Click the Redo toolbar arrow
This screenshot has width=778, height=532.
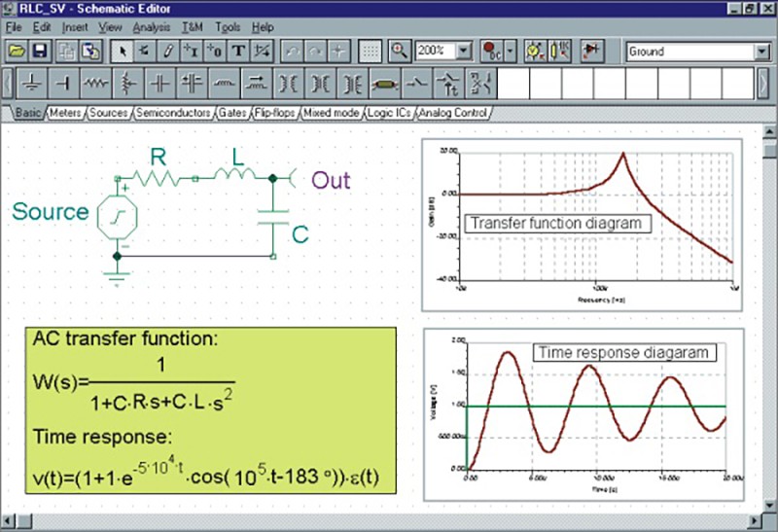[315, 51]
